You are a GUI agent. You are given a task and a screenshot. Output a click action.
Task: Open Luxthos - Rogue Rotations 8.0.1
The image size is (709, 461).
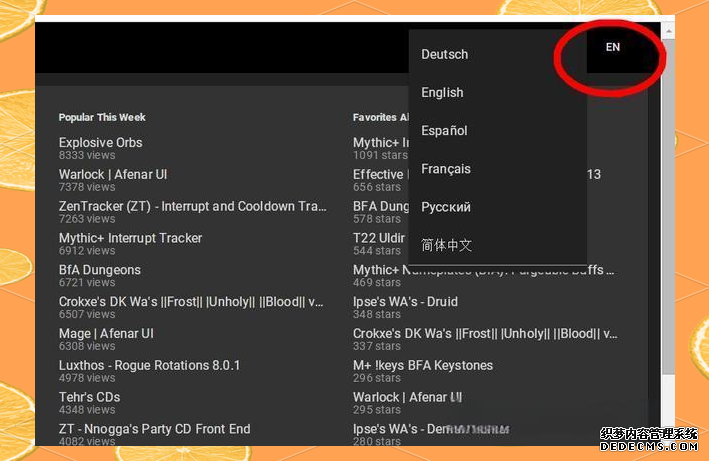[149, 365]
